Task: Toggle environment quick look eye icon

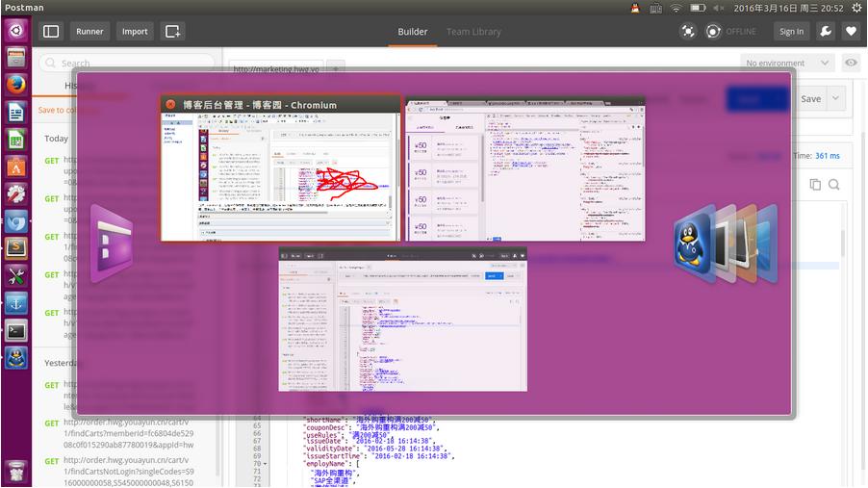Action: click(x=851, y=63)
